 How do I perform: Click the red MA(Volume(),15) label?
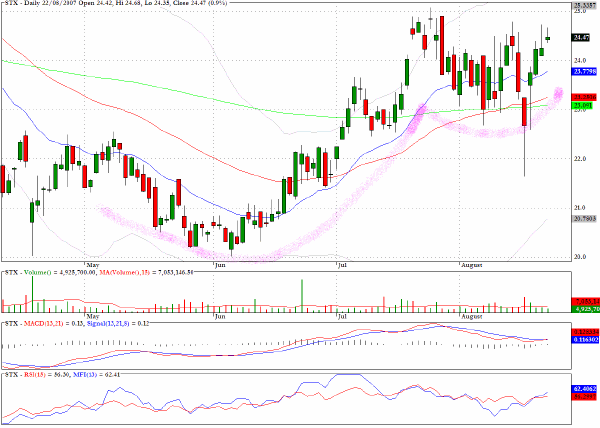(x=147, y=273)
